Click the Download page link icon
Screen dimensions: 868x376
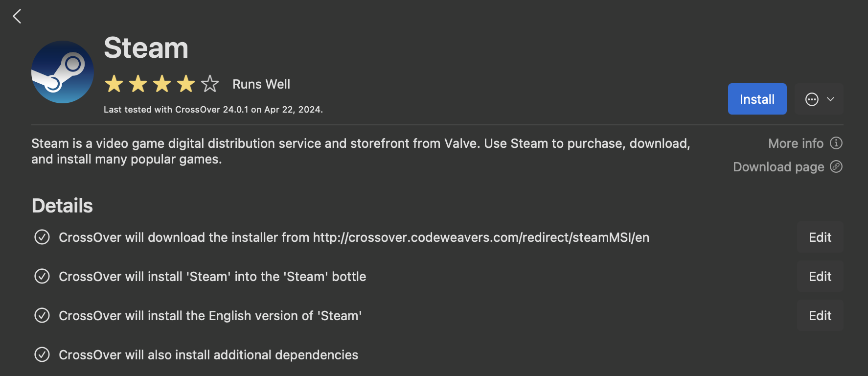coord(836,167)
